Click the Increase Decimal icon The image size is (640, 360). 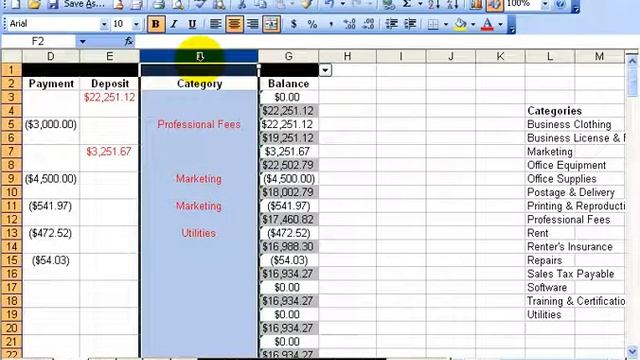pyautogui.click(x=350, y=24)
